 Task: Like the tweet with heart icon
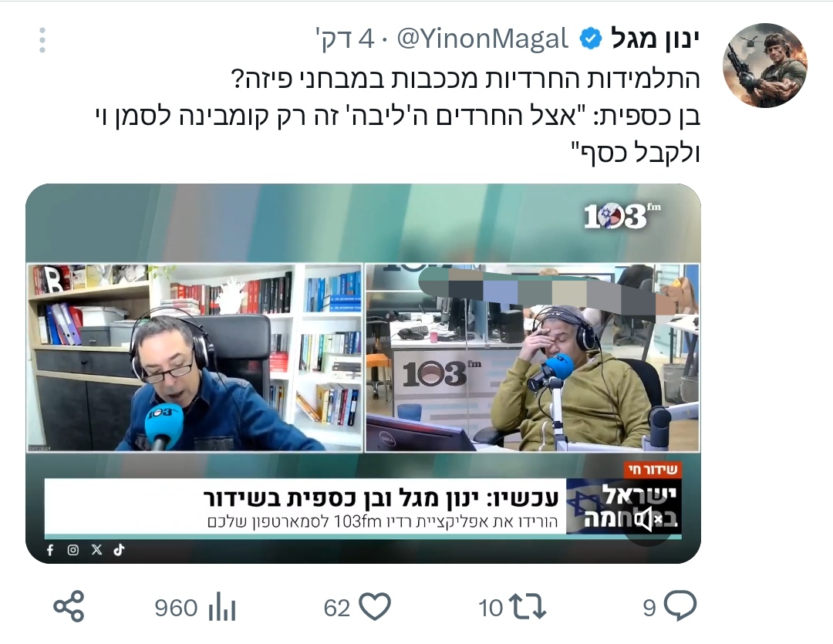point(375,606)
